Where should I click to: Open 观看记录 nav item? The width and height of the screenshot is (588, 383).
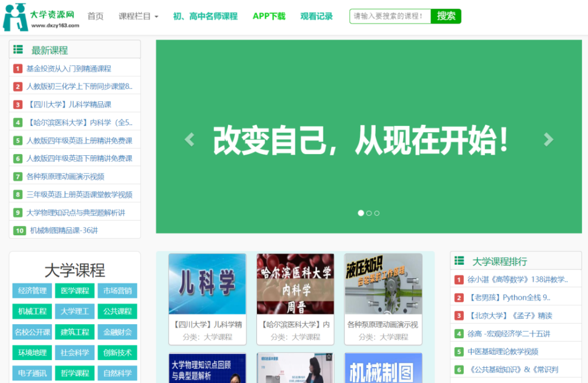pyautogui.click(x=316, y=16)
